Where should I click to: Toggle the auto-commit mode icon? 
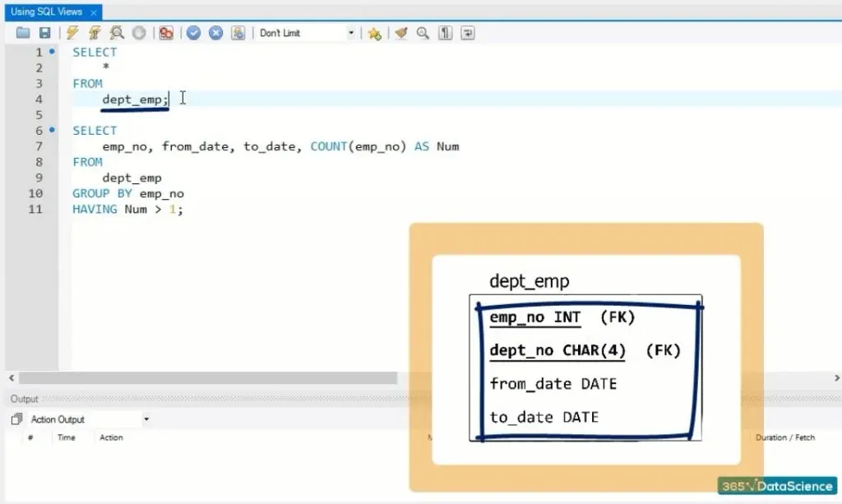238,33
